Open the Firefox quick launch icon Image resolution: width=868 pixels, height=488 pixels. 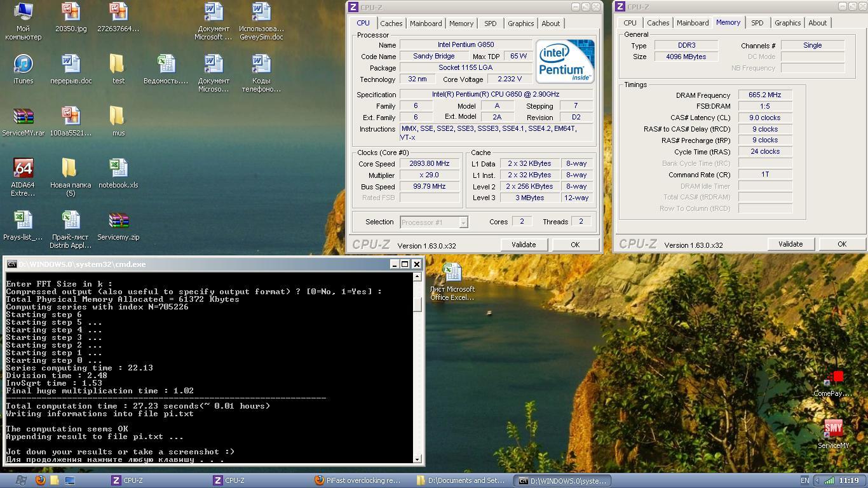(40, 480)
